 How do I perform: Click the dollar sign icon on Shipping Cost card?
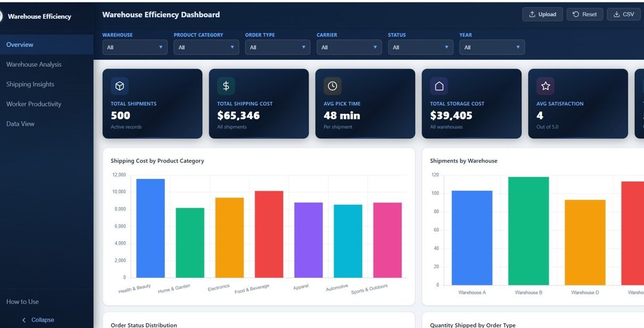click(226, 86)
